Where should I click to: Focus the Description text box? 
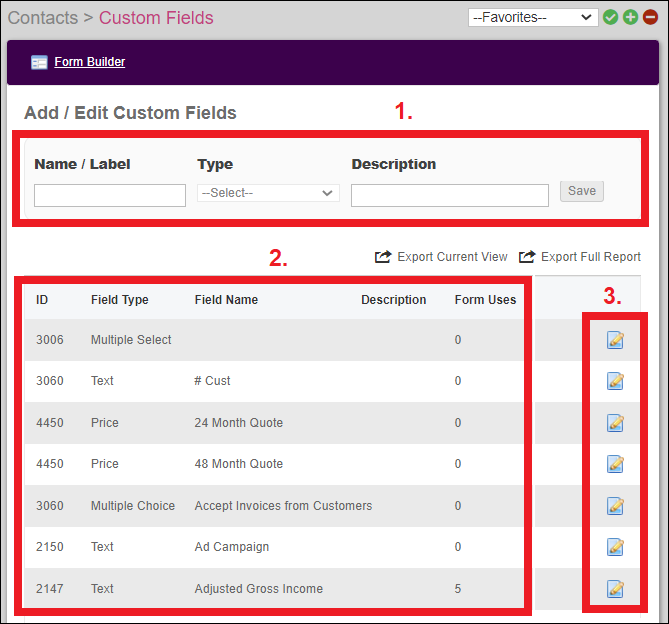[449, 195]
